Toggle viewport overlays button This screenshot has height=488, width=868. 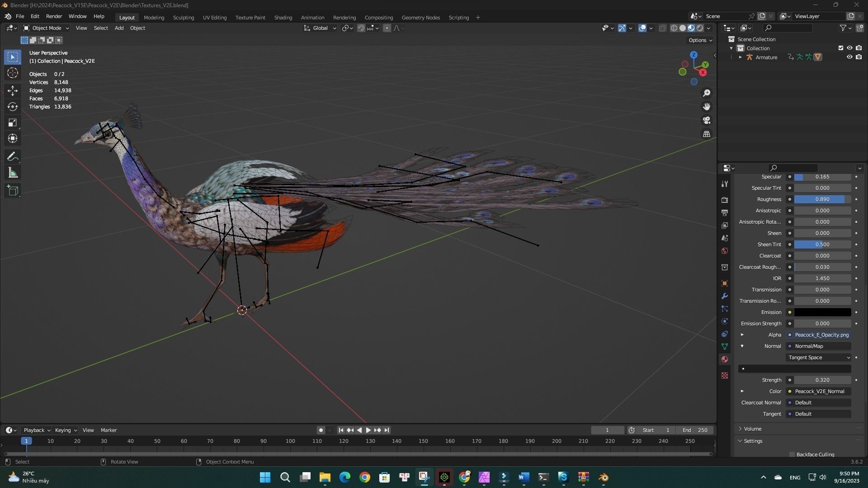click(x=642, y=28)
